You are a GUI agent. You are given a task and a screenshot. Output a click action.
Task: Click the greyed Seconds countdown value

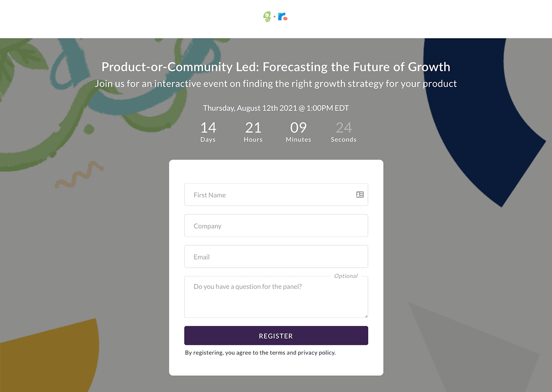[x=343, y=128]
